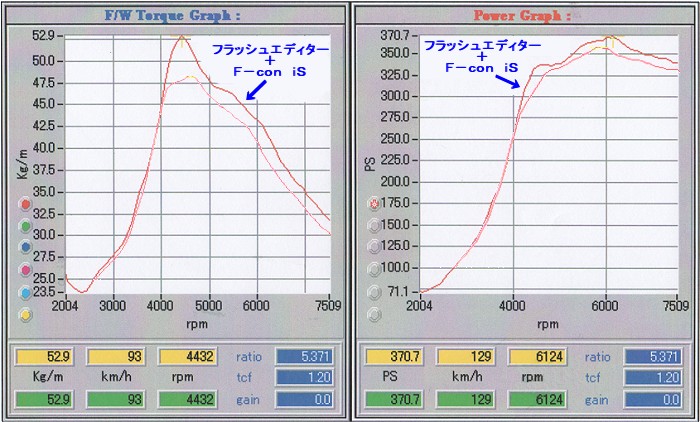The image size is (700, 422).
Task: Select the yellow 93 km/h field in Torque panel
Action: pyautogui.click(x=116, y=357)
